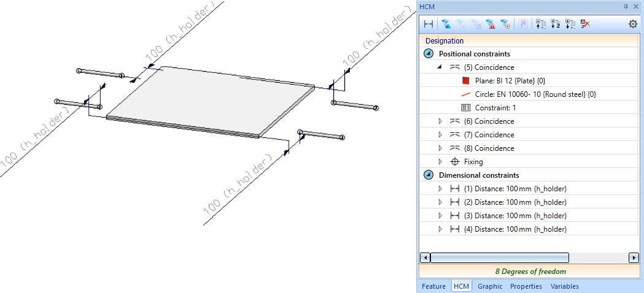Image resolution: width=644 pixels, height=293 pixels.
Task: Switch to the Graphic tab
Action: point(490,286)
